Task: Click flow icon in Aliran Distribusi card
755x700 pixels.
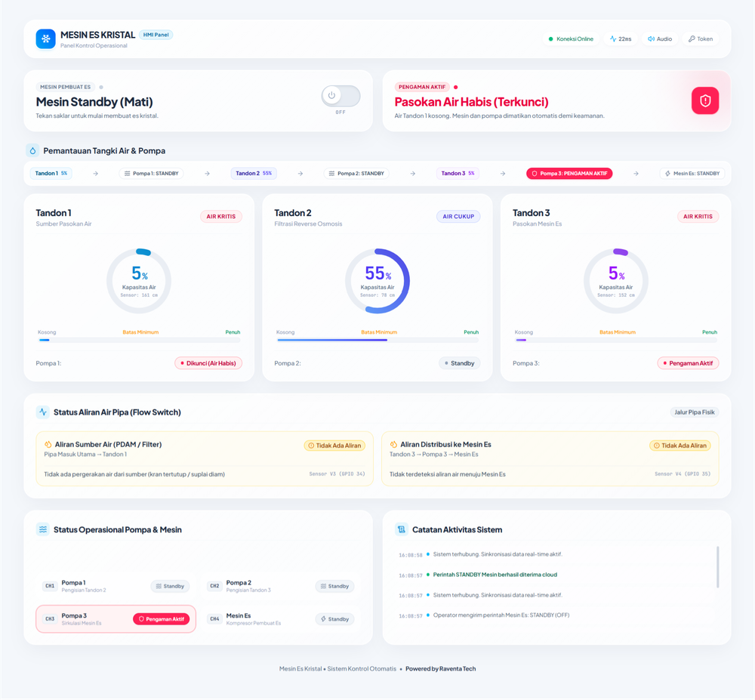Action: [393, 444]
